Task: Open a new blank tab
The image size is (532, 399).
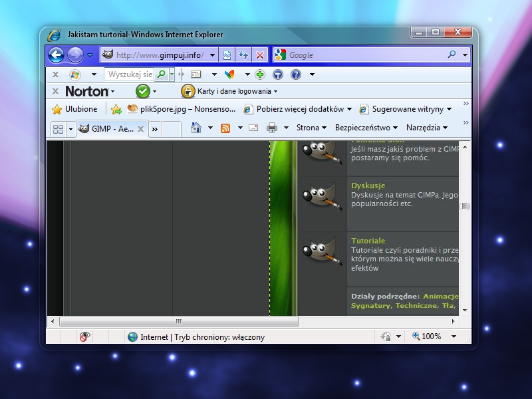Action: (172, 129)
